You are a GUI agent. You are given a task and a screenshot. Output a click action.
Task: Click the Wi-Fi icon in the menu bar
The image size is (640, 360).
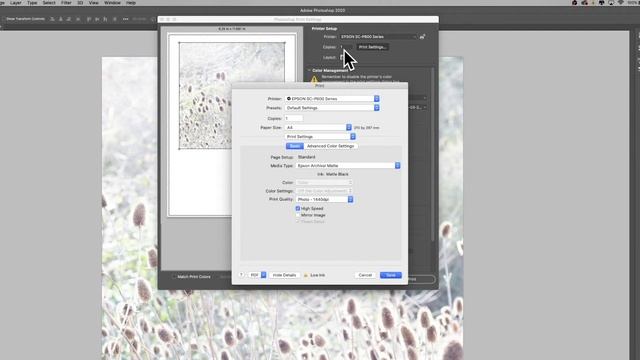[x=621, y=3]
